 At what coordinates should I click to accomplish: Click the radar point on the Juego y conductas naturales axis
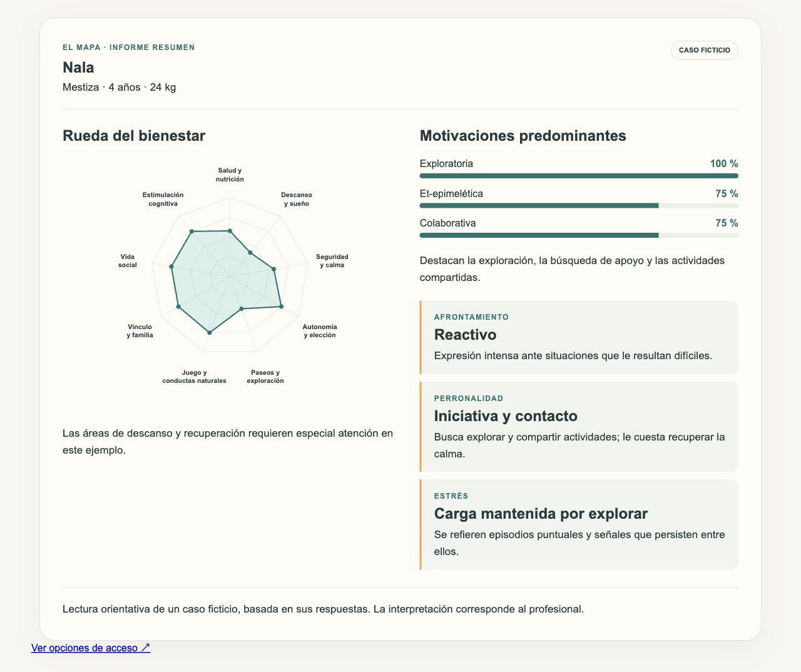(210, 333)
